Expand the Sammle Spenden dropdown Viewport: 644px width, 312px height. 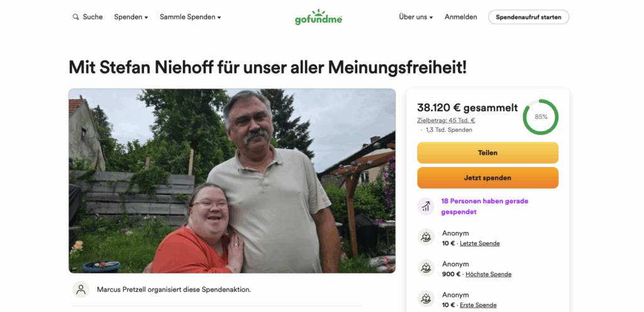point(190,17)
